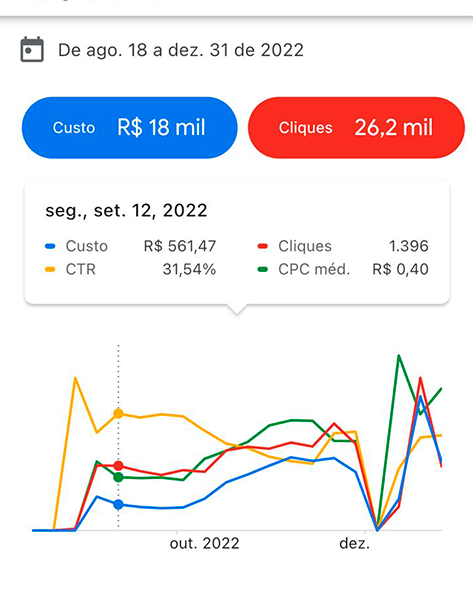473x596 pixels.
Task: Select the blue Custo data point on chart
Action: [119, 504]
